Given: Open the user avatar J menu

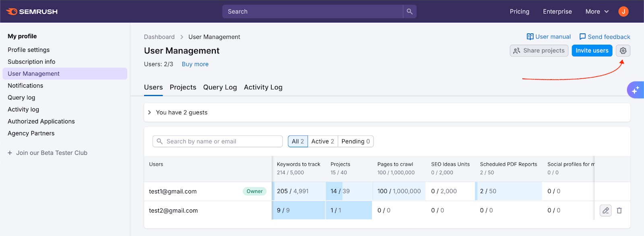Looking at the screenshot, I should click(623, 12).
